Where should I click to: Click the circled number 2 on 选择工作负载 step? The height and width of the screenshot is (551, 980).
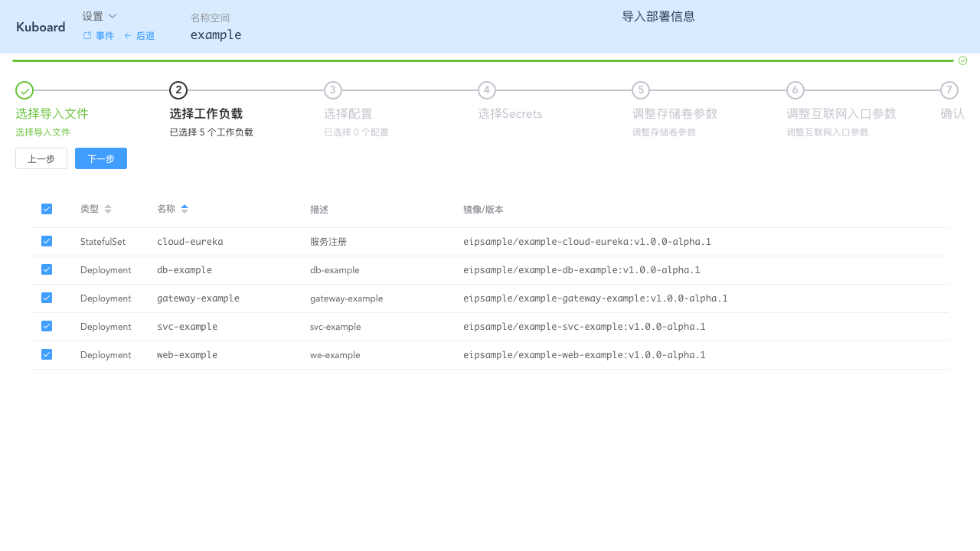(178, 90)
